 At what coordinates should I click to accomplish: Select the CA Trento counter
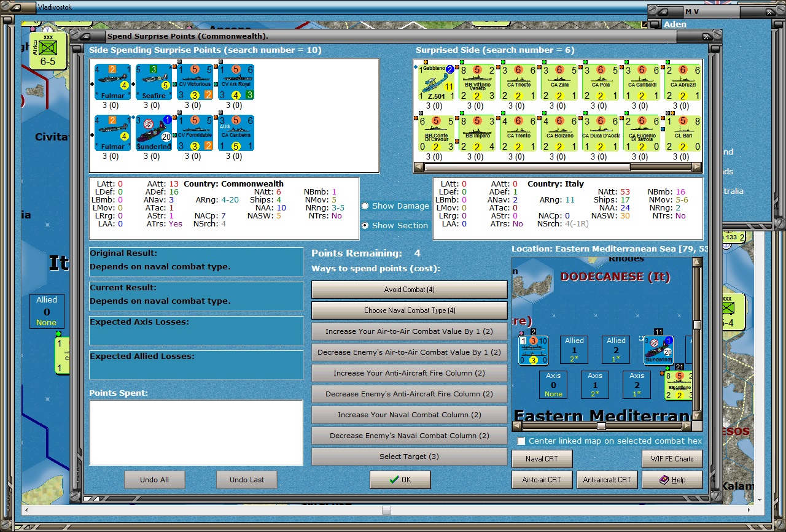[517, 133]
